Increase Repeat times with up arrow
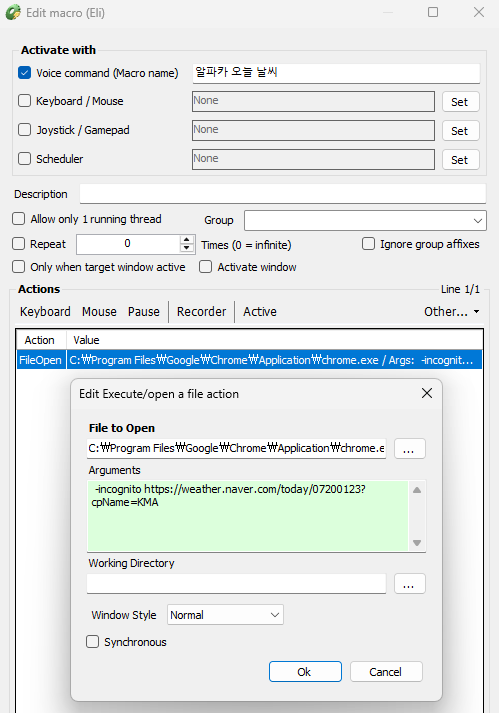Screen dimensions: 499x713 187,240
